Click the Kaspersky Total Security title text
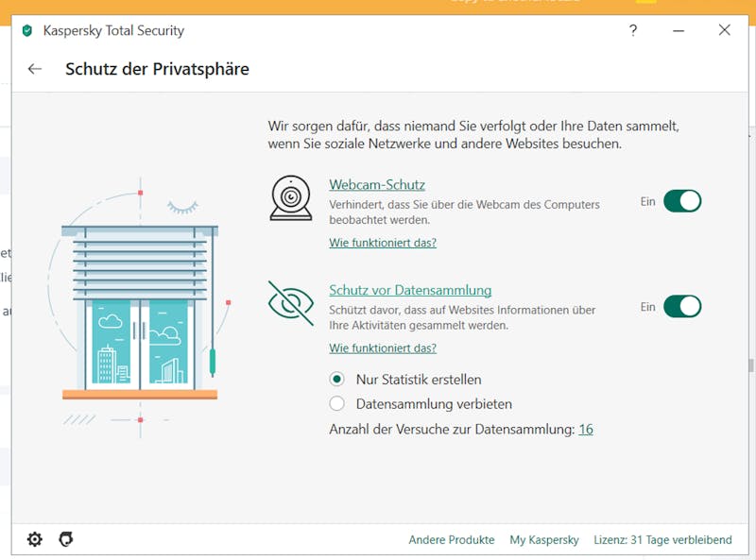 point(113,31)
